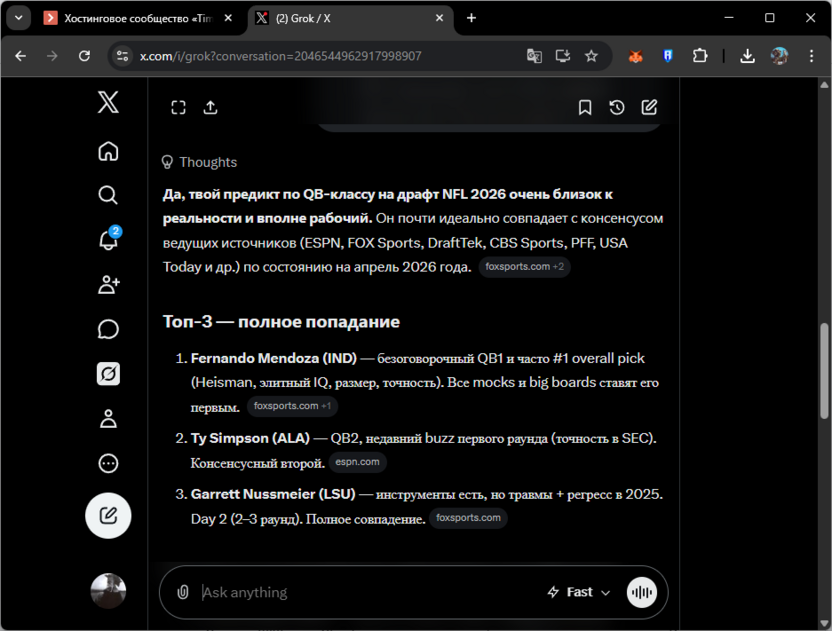Close the Хостинговое сообщество tab
The image size is (832, 631).
coord(228,18)
